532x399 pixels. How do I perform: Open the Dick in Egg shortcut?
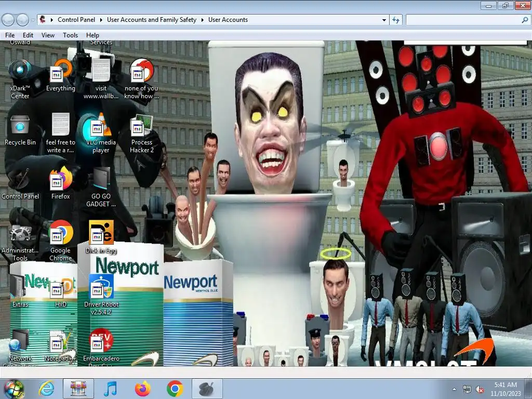click(x=101, y=237)
